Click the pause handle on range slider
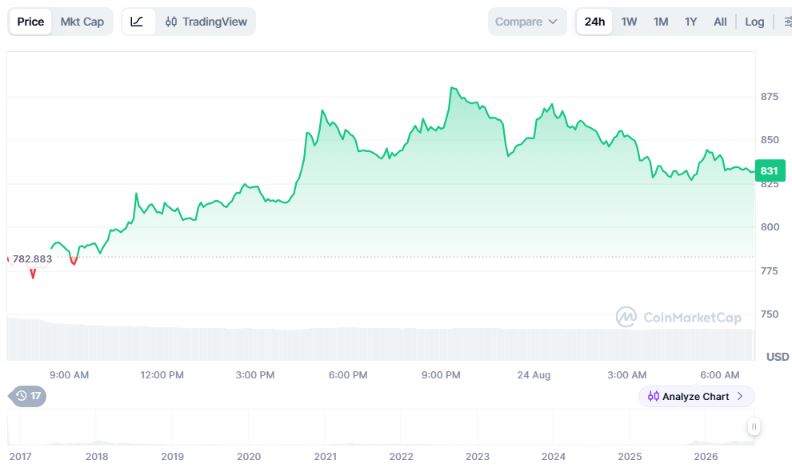 click(x=754, y=427)
